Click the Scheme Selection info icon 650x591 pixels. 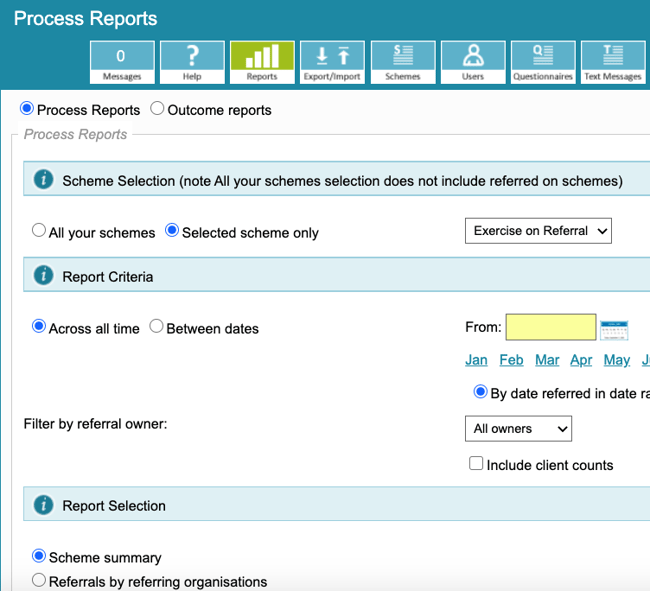pos(43,180)
